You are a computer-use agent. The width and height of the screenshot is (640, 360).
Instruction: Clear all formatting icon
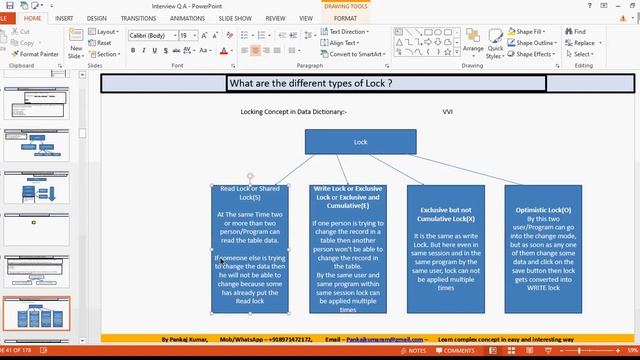pos(230,36)
